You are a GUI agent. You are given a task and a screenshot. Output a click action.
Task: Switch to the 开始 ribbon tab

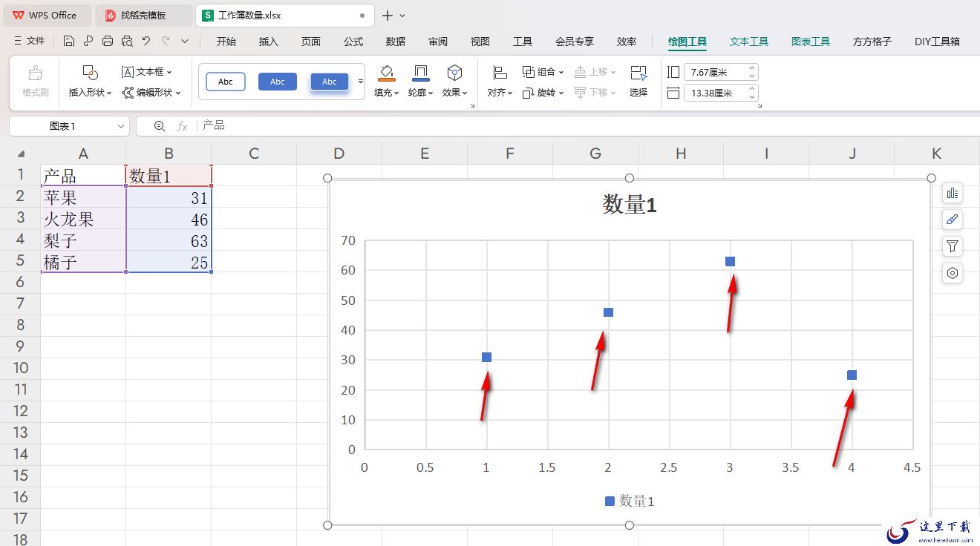[x=226, y=42]
